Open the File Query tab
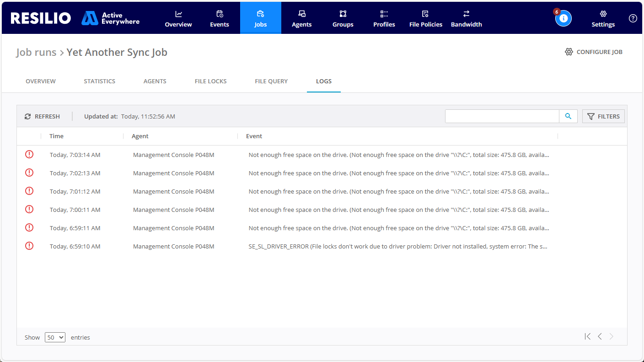The width and height of the screenshot is (644, 362). point(271,81)
